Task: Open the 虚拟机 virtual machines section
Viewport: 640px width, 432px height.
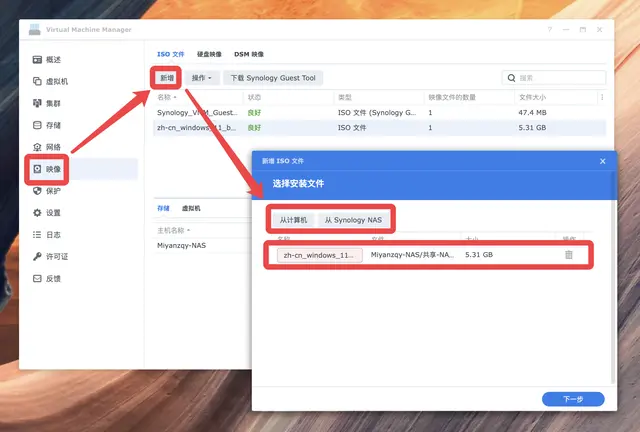Action: click(51, 81)
